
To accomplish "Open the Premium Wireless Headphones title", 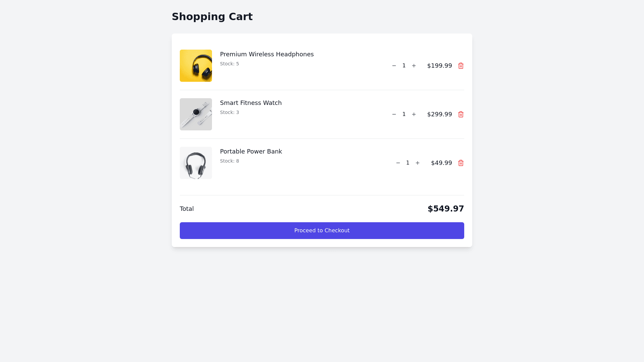I will [267, 54].
